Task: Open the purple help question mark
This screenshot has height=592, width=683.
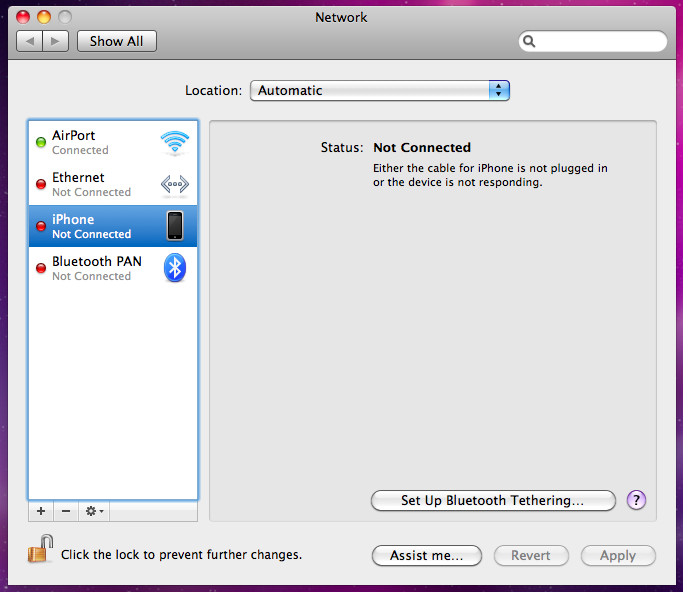Action: click(x=636, y=500)
